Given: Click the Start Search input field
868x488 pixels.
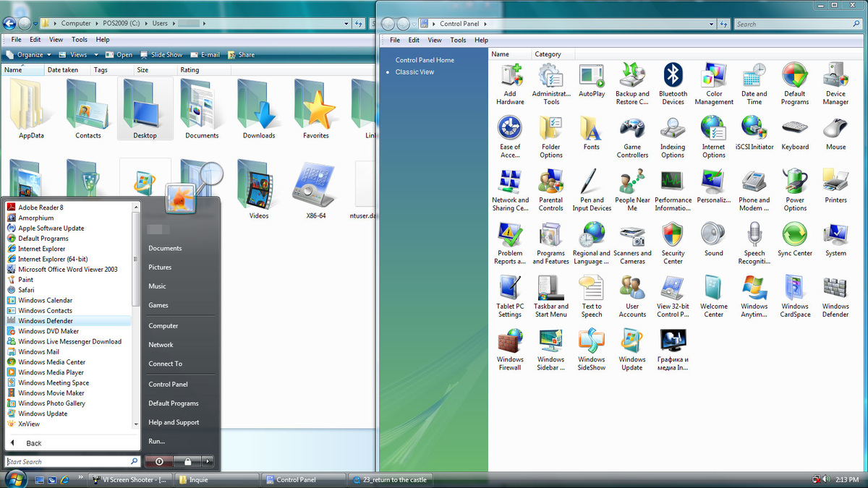Looking at the screenshot, I should coord(67,461).
